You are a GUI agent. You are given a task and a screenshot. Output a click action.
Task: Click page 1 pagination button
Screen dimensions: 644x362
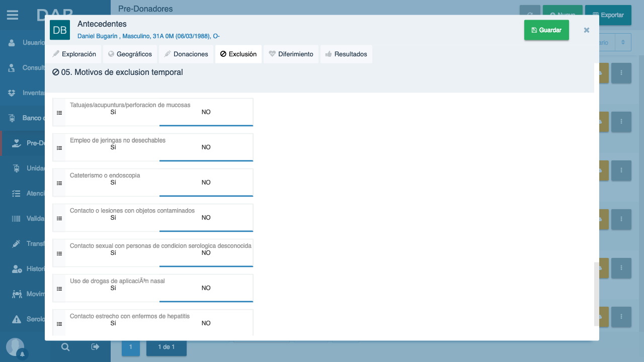tap(131, 347)
